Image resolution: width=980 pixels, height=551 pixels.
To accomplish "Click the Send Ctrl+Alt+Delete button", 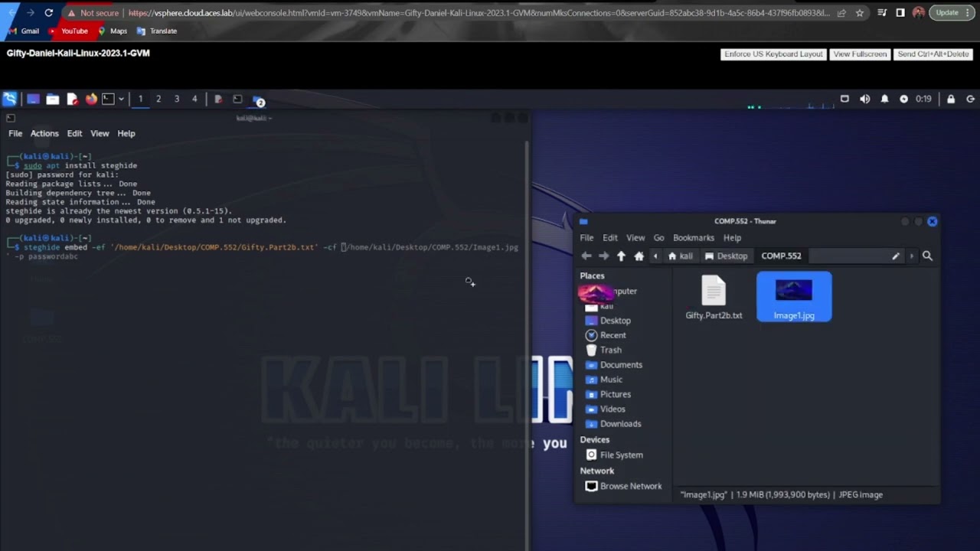I will [933, 54].
